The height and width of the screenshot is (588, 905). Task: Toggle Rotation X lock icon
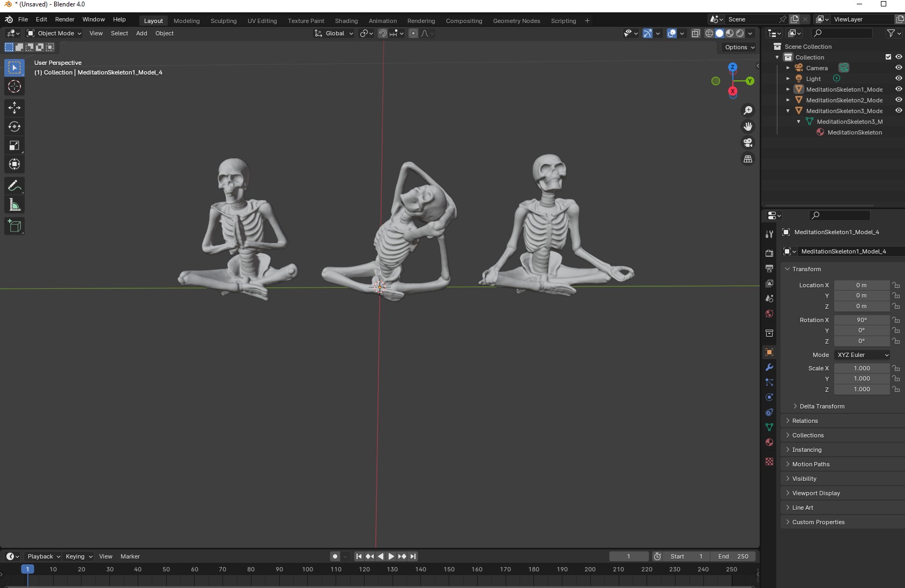click(x=896, y=320)
